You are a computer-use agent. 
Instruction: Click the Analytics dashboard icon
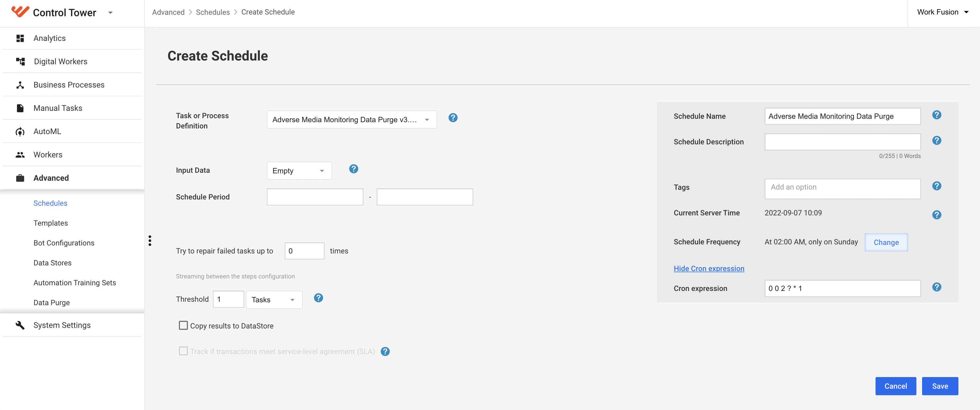pyautogui.click(x=20, y=38)
